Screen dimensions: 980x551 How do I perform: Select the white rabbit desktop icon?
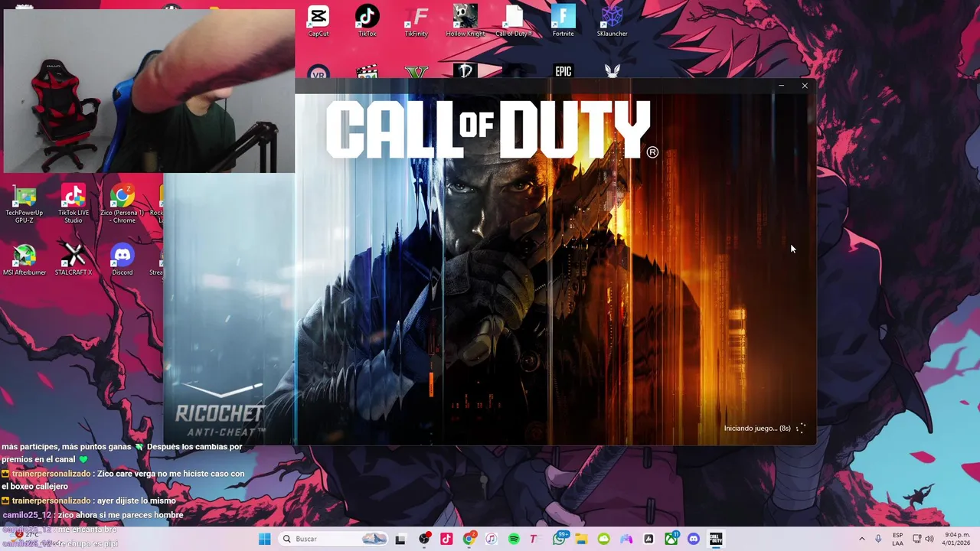click(x=612, y=71)
